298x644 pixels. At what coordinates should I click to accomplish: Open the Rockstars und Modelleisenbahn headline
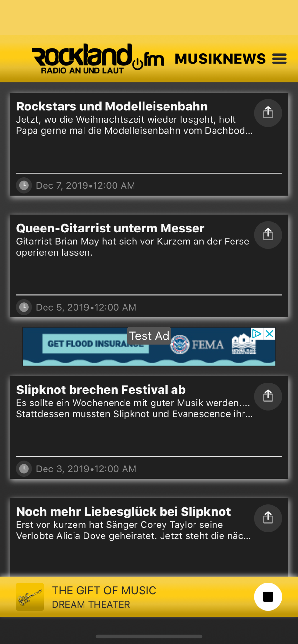point(112,107)
